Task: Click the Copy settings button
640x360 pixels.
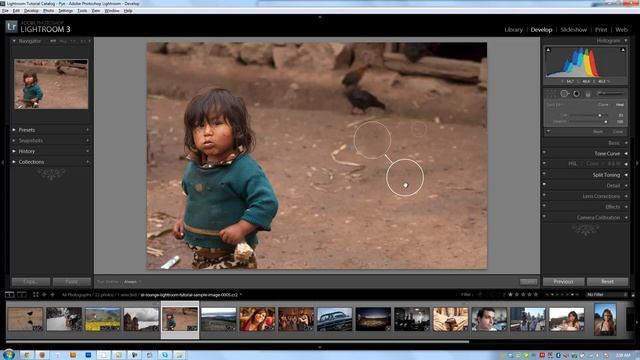Action: click(x=31, y=282)
